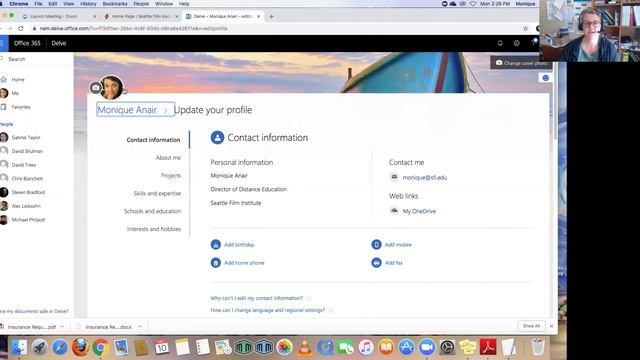Click Why can't I edit my contact information
Screen dimensions: 640x360
coord(257,298)
